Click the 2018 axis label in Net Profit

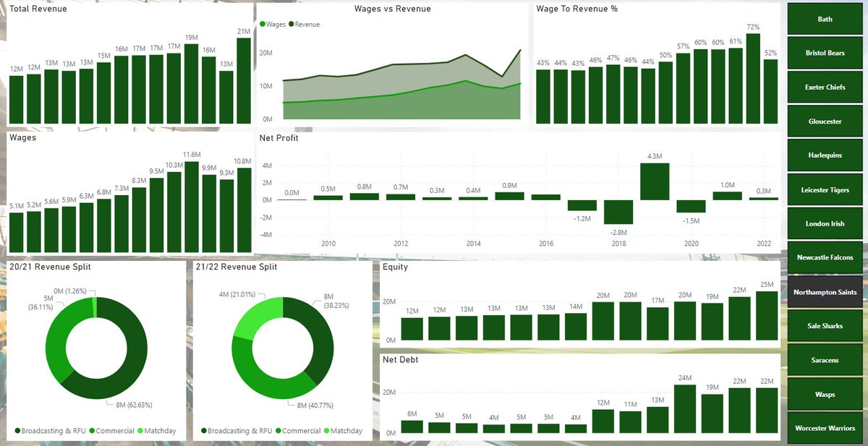tap(618, 244)
